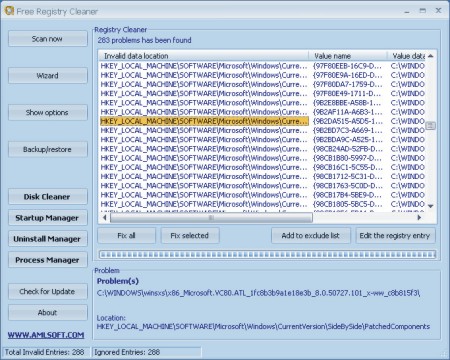Screen dimensions: 450x360
Task: Click the scan progress bar
Action: coord(267,255)
